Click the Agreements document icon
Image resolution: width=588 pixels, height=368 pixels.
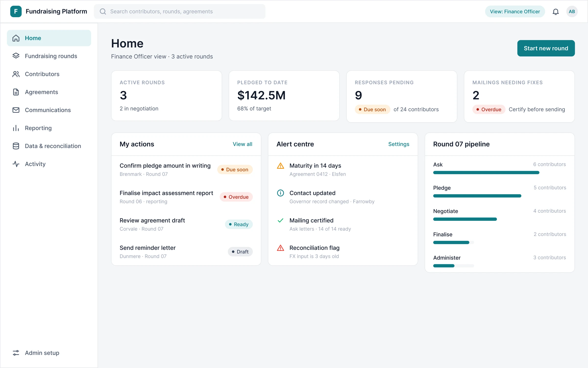tap(16, 92)
